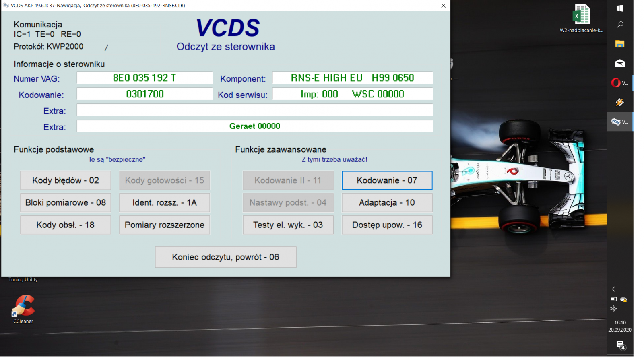This screenshot has height=359, width=644.
Task: Open Bloki pomiarowe - 08 measuring blocks
Action: 66,202
